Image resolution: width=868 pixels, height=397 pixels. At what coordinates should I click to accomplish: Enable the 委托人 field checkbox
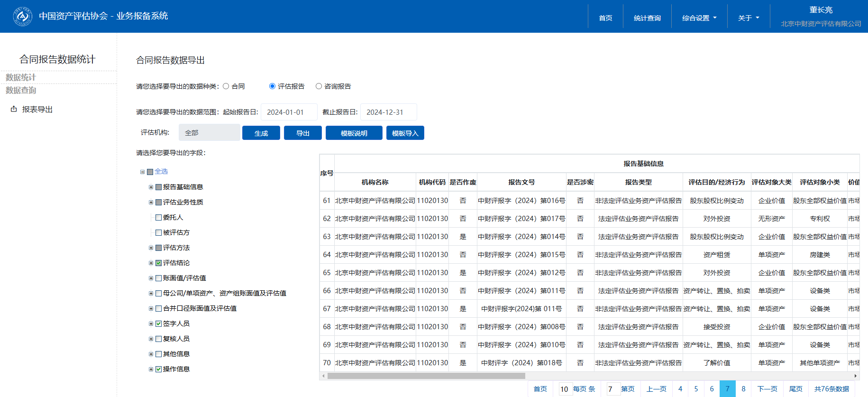[159, 217]
